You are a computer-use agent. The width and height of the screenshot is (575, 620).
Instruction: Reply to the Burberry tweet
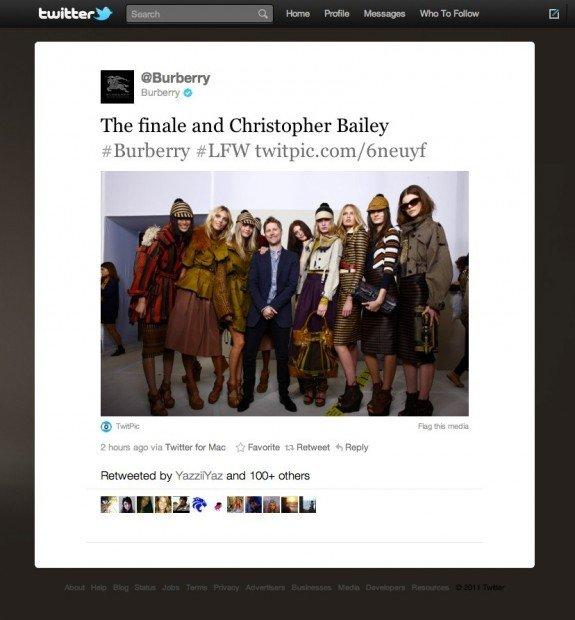352,447
